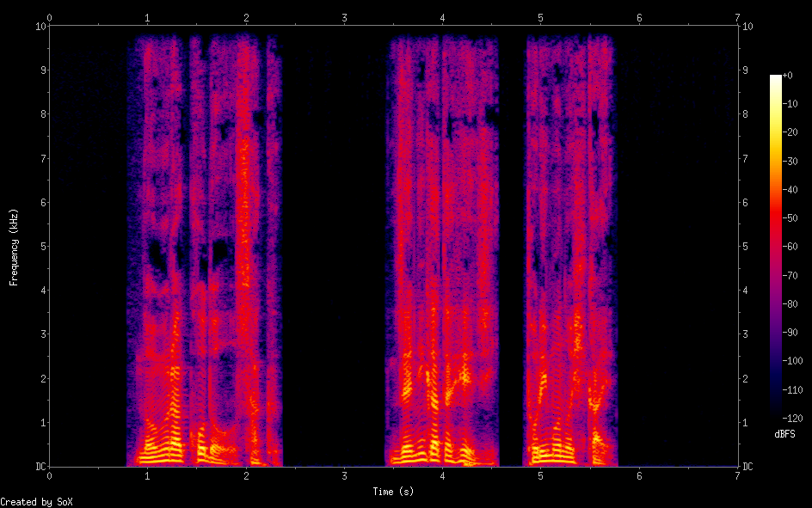Click the dBFS color scale bar

[775, 246]
